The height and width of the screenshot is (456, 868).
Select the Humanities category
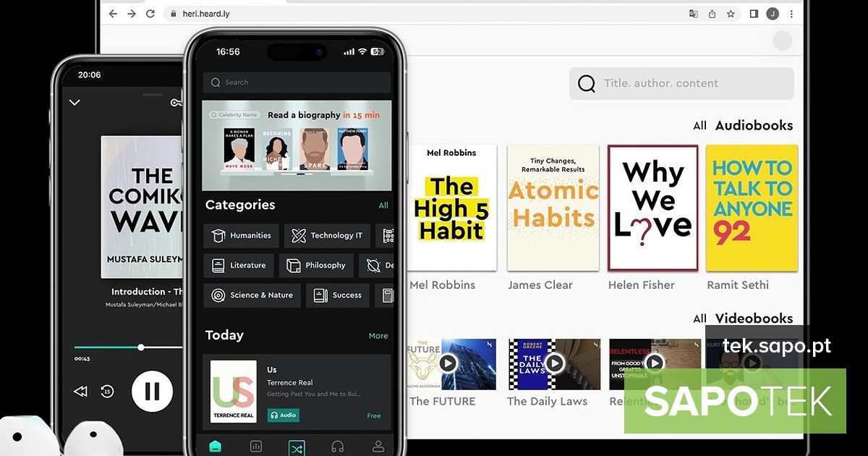[241, 236]
